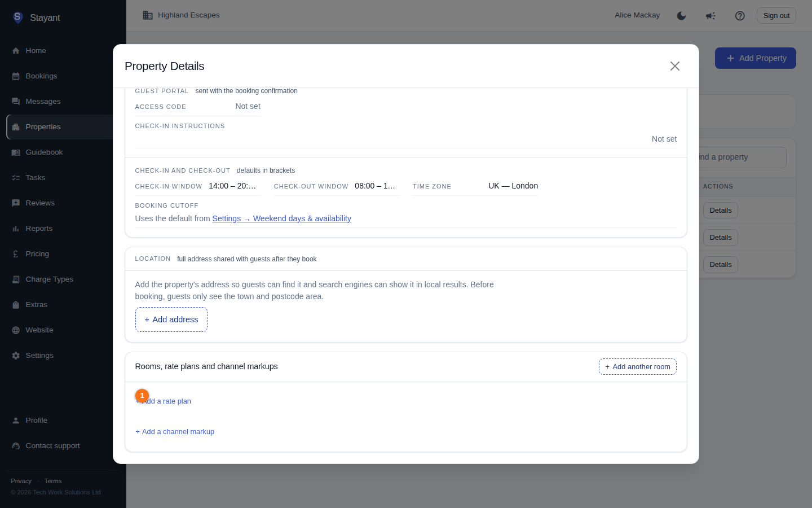Click the Tasks checklist icon
Screen dimensions: 812x508
(x=16, y=178)
